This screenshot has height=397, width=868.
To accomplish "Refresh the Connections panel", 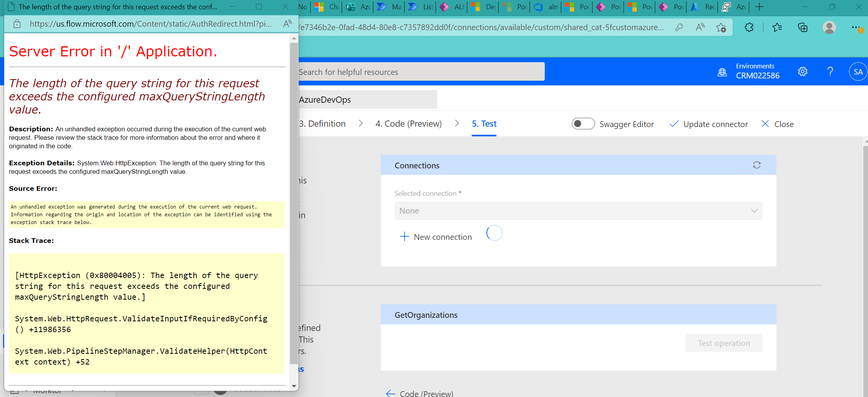I will click(x=757, y=165).
